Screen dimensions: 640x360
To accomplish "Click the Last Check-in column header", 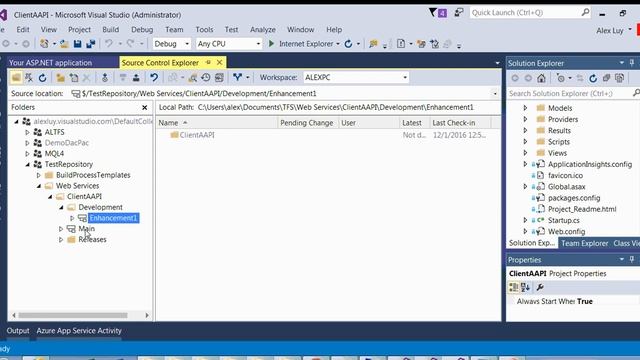I will [x=460, y=123].
